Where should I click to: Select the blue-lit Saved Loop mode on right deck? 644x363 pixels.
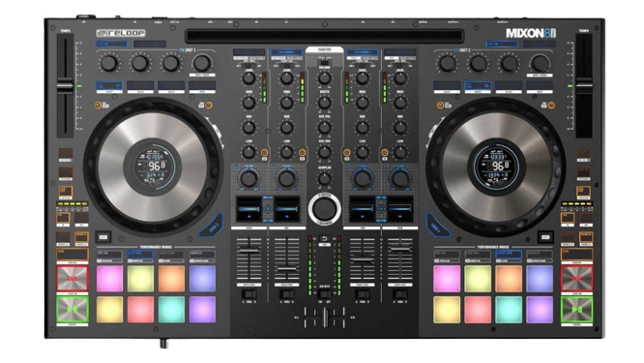click(x=509, y=255)
